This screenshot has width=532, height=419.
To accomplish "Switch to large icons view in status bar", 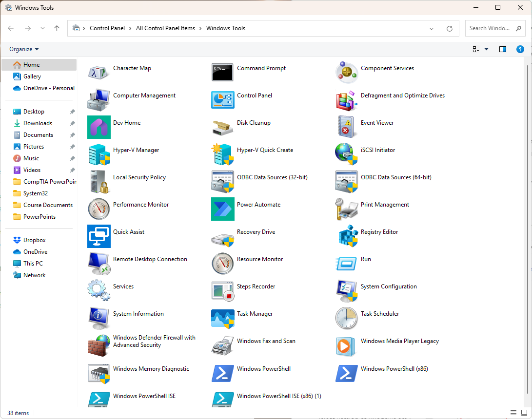I will (524, 413).
